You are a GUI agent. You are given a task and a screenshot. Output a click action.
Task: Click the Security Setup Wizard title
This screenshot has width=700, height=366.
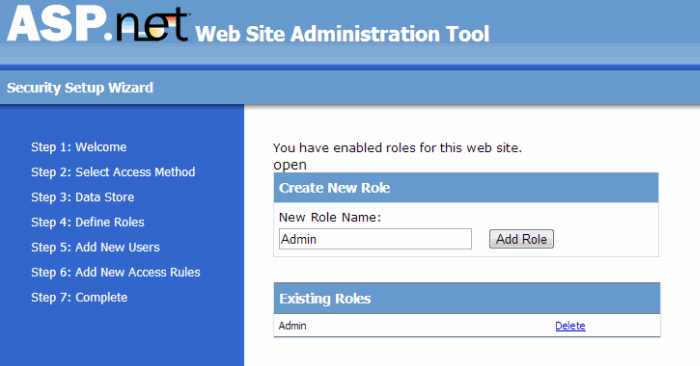(80, 87)
